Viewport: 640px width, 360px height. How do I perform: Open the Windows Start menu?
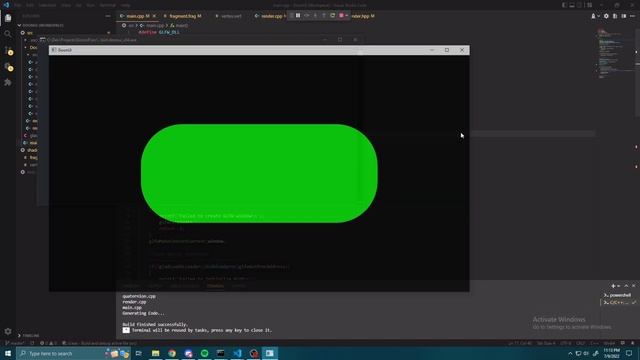tap(8, 353)
